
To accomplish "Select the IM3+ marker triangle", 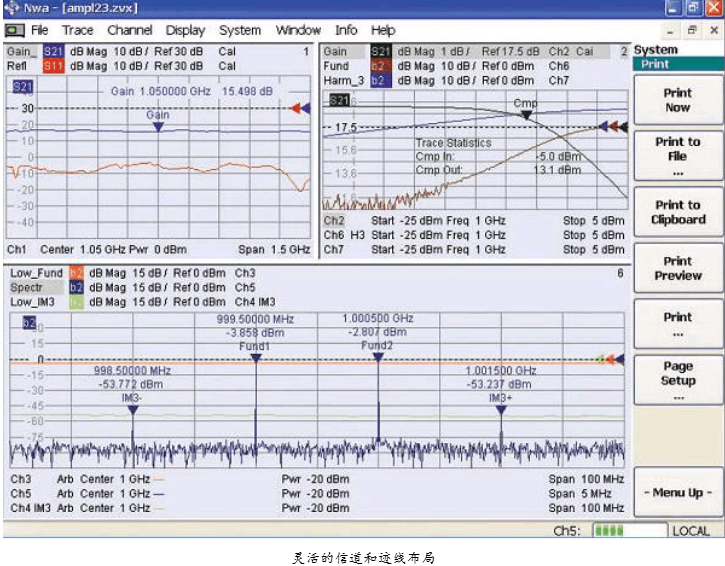I will point(498,409).
